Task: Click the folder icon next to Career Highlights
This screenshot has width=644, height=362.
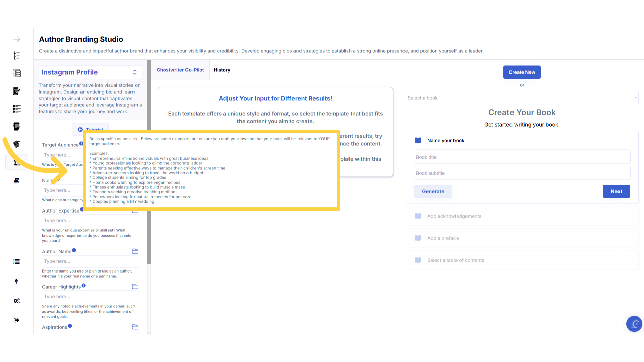Action: (x=135, y=287)
